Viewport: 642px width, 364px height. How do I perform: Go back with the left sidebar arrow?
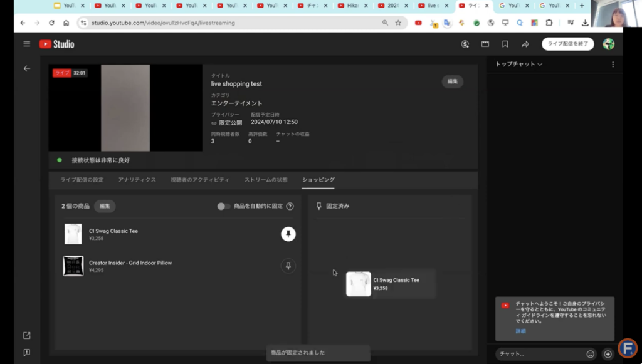coord(27,68)
